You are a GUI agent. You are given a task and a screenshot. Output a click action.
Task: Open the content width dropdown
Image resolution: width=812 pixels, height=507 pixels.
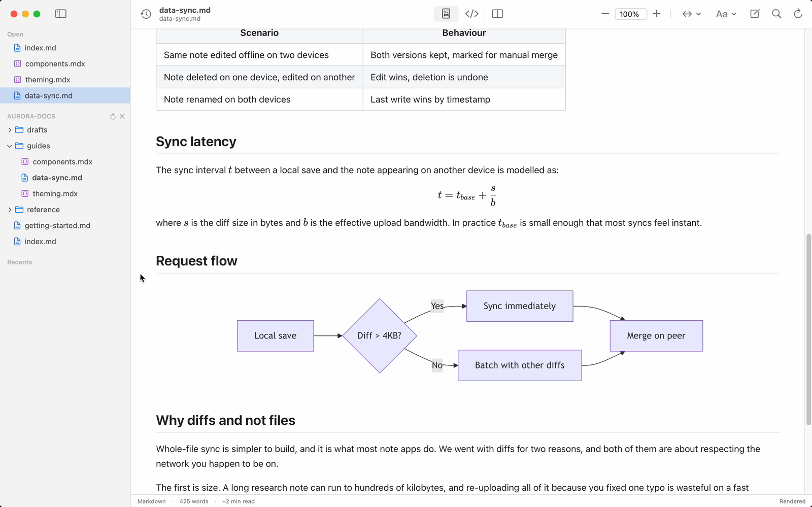pyautogui.click(x=691, y=14)
